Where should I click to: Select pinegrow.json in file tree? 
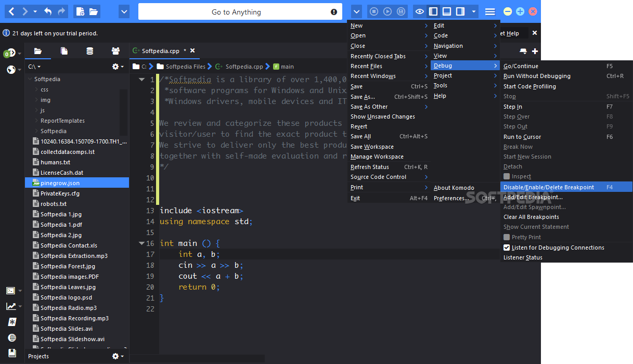pyautogui.click(x=77, y=183)
